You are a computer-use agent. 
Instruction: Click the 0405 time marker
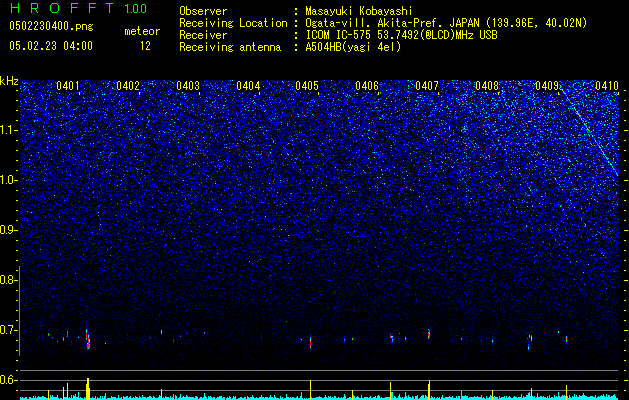[x=307, y=86]
